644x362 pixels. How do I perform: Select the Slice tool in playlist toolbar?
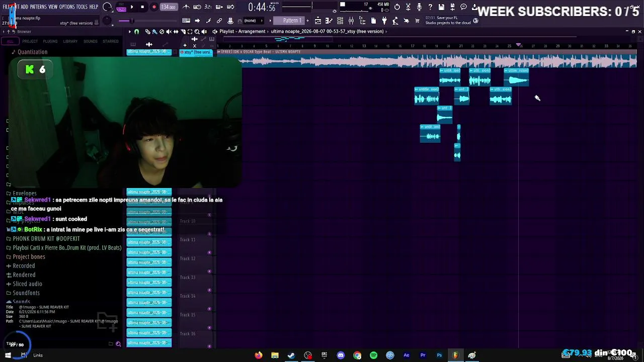pyautogui.click(x=183, y=31)
